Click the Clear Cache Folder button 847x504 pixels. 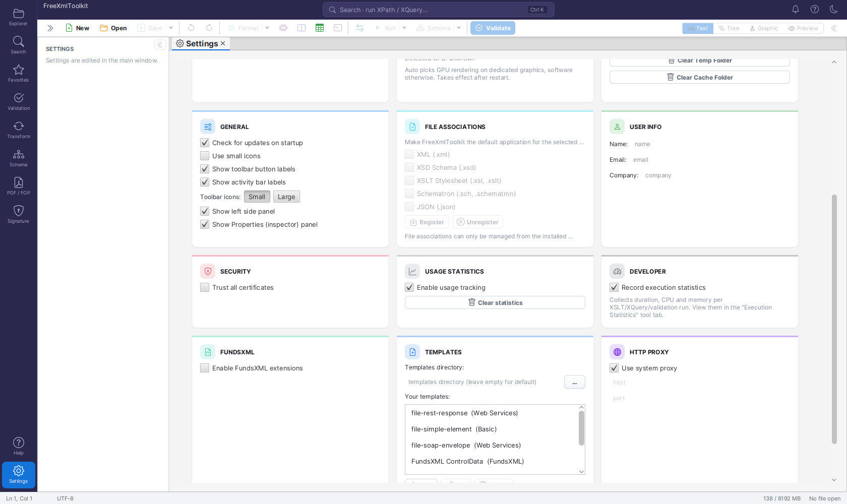pyautogui.click(x=700, y=77)
